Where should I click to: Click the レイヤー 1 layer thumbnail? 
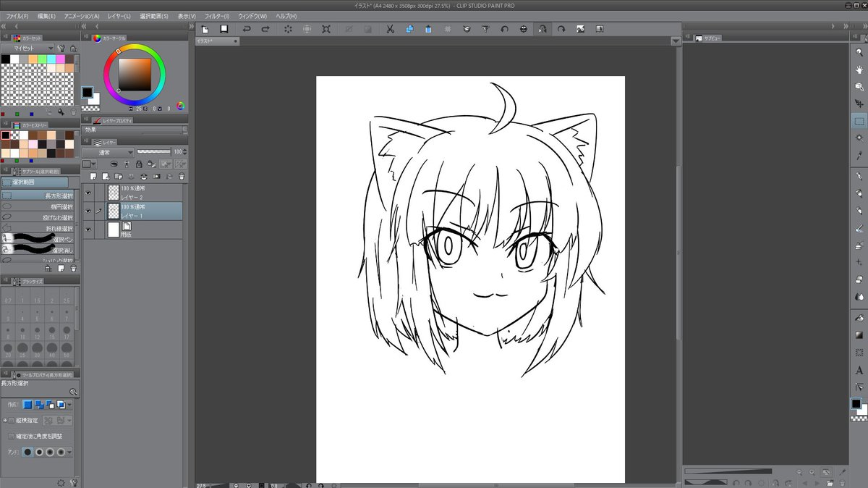(114, 211)
